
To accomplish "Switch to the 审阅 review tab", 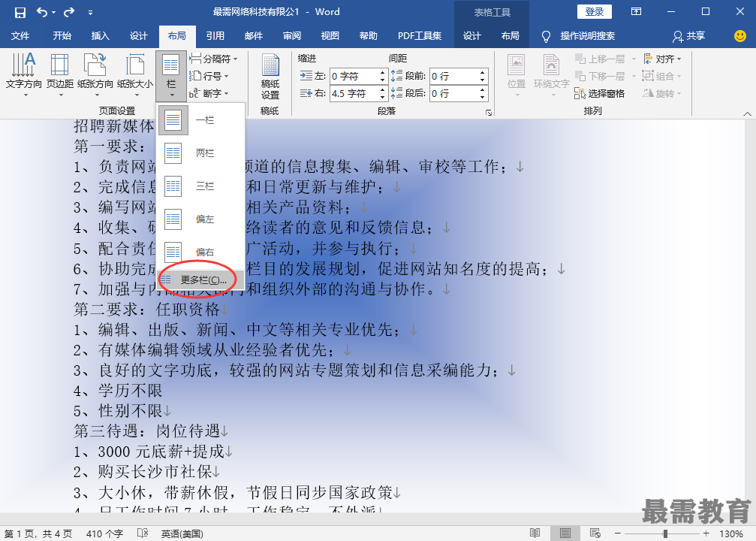I will click(292, 36).
